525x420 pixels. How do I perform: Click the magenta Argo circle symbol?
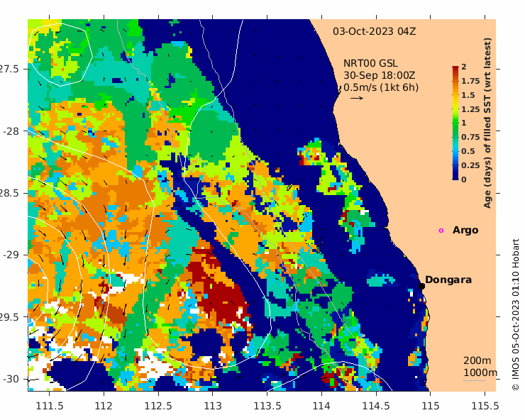(x=441, y=231)
